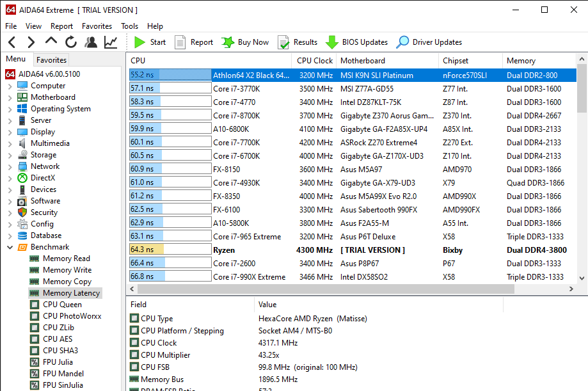This screenshot has width=588, height=391.
Task: Switch to the Menu tab in sidebar
Action: (16, 59)
